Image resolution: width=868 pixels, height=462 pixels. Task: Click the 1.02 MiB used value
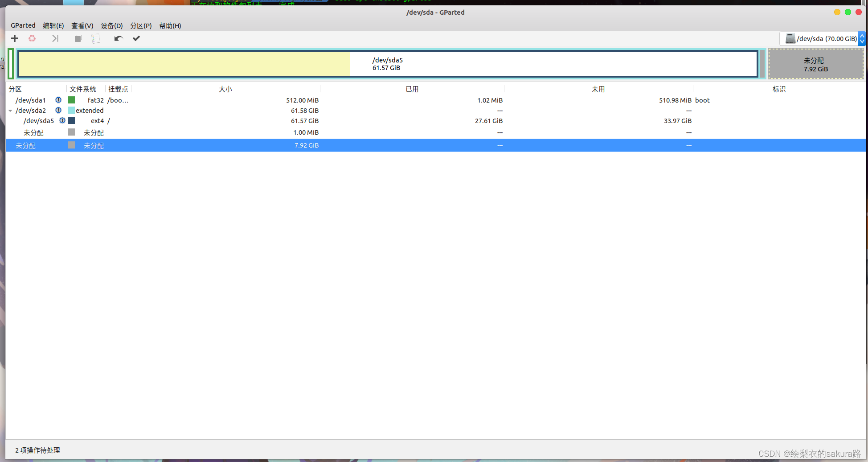click(x=490, y=100)
